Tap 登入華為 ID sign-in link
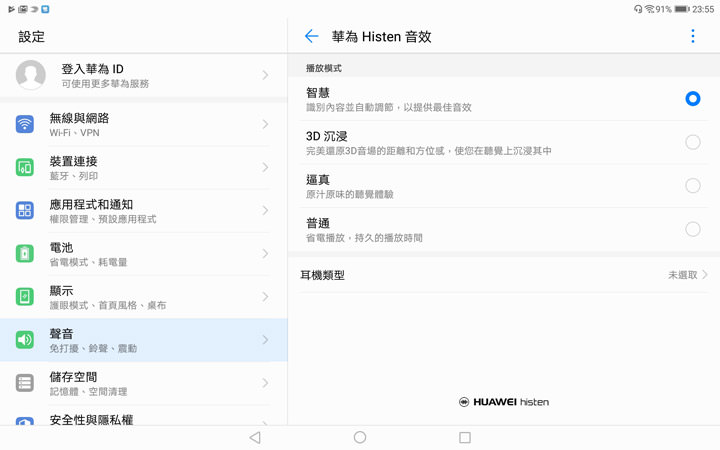This screenshot has height=450, width=720. point(92,69)
